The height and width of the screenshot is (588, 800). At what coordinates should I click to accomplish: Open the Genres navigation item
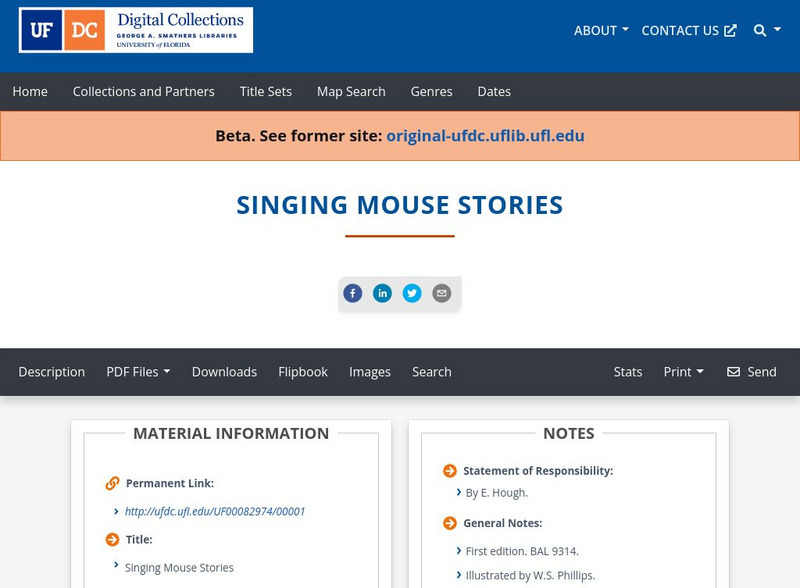[x=432, y=91]
